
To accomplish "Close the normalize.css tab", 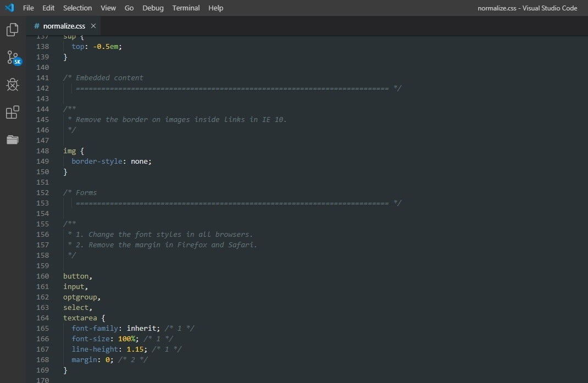I will 93,26.
